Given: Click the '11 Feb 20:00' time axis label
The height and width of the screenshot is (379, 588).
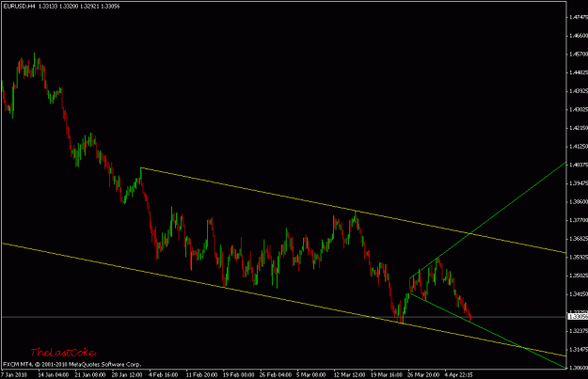Looking at the screenshot, I should click(x=201, y=374).
